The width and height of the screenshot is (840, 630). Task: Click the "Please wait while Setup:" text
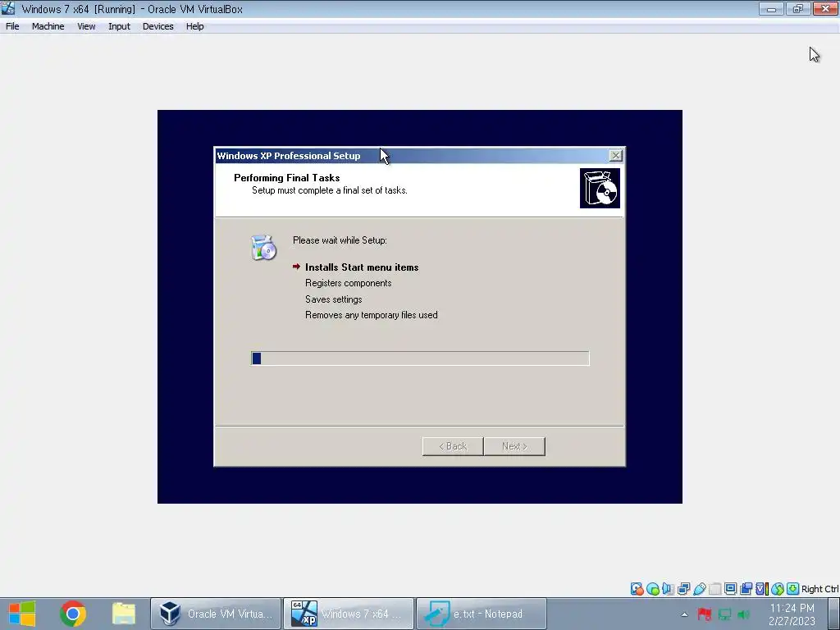(x=340, y=240)
